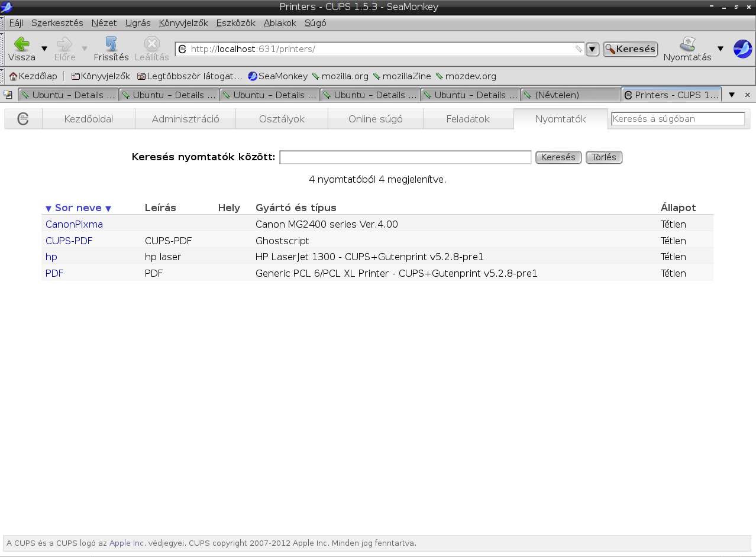Click the Törlés clear button
The image size is (756, 557).
tap(604, 157)
